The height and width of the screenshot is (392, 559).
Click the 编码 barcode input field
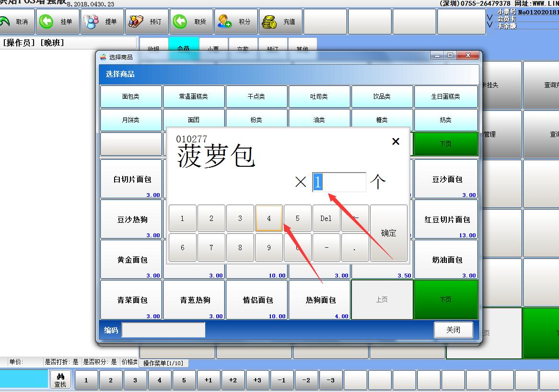click(163, 330)
